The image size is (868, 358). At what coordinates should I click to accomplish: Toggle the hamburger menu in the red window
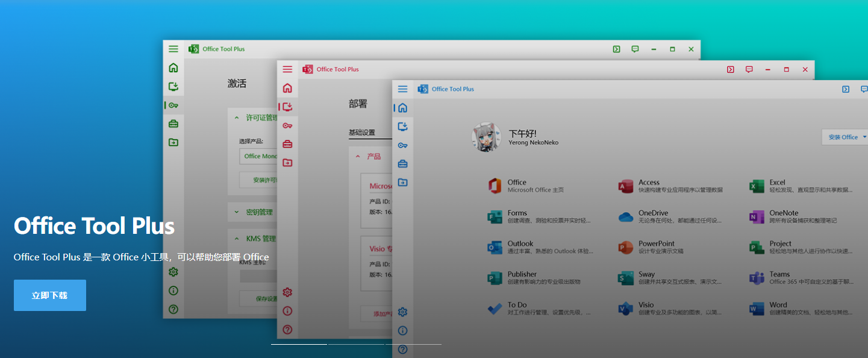pyautogui.click(x=287, y=69)
